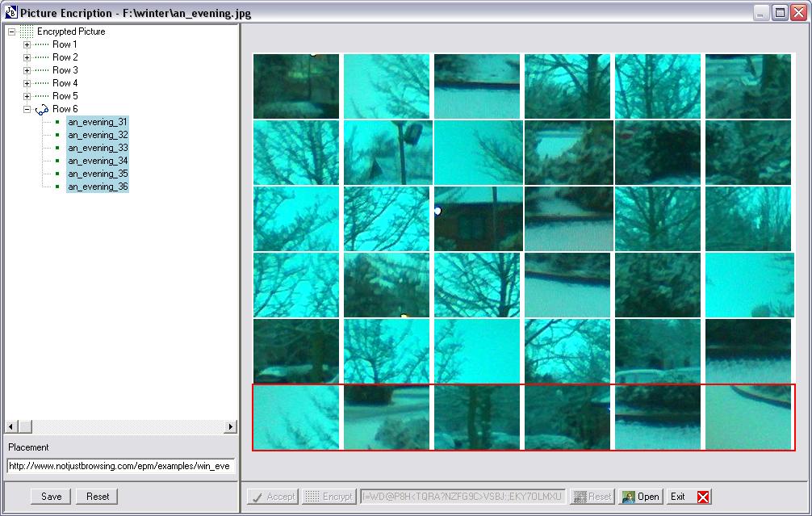Click the application icon in the title bar

point(10,12)
